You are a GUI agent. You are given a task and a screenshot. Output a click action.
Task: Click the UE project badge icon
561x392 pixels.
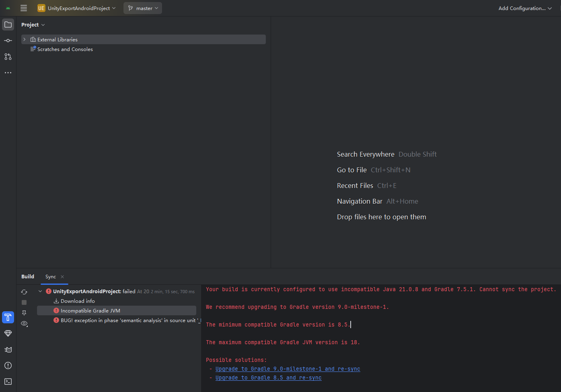(x=41, y=8)
